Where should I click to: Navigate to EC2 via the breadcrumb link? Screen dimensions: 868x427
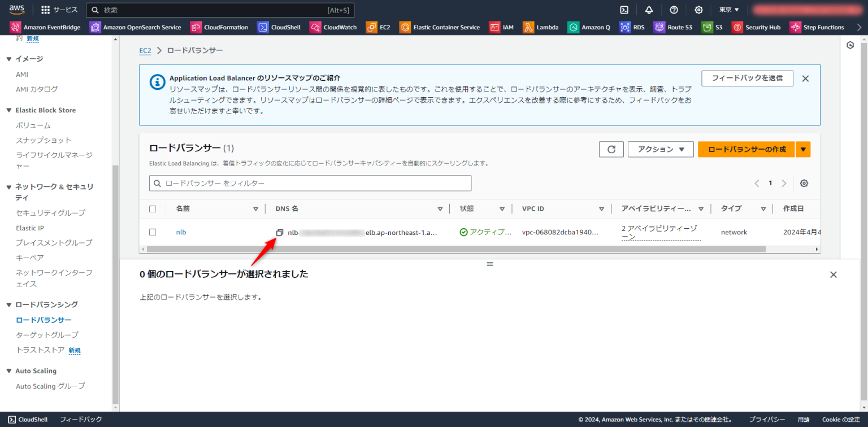point(145,50)
